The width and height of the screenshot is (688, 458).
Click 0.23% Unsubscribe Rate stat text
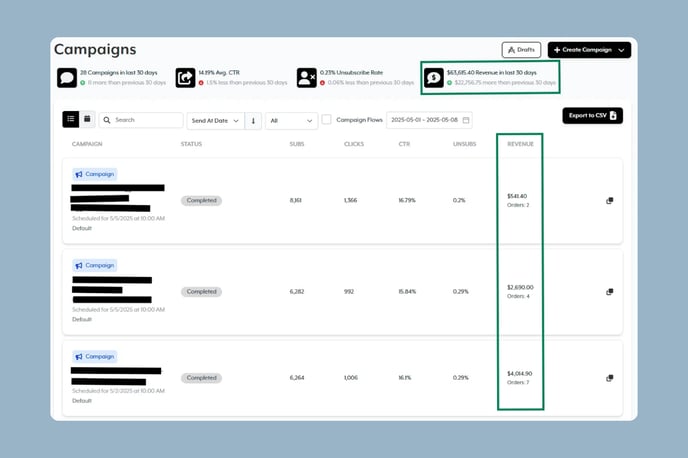pos(351,72)
